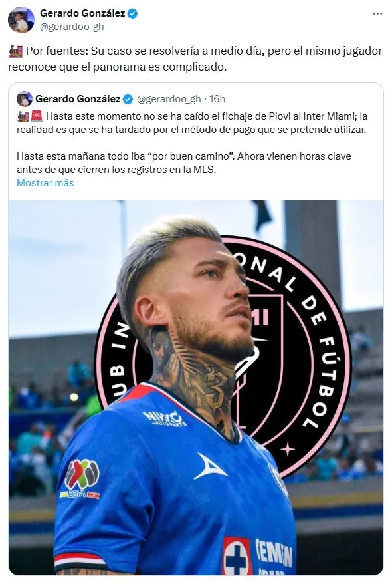This screenshot has height=584, width=392.
Task: Open the @gerardoo_gh handle under the header name
Action: (72, 27)
